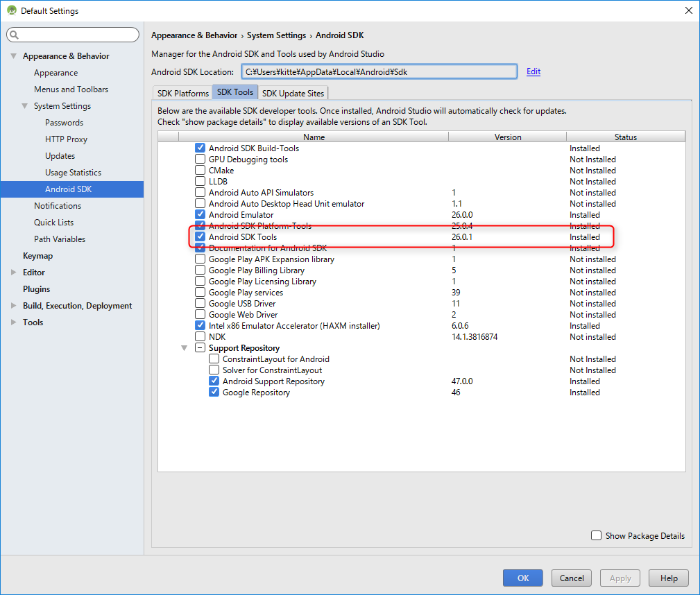Click version 14.1.3816874 of NDK

pos(475,337)
